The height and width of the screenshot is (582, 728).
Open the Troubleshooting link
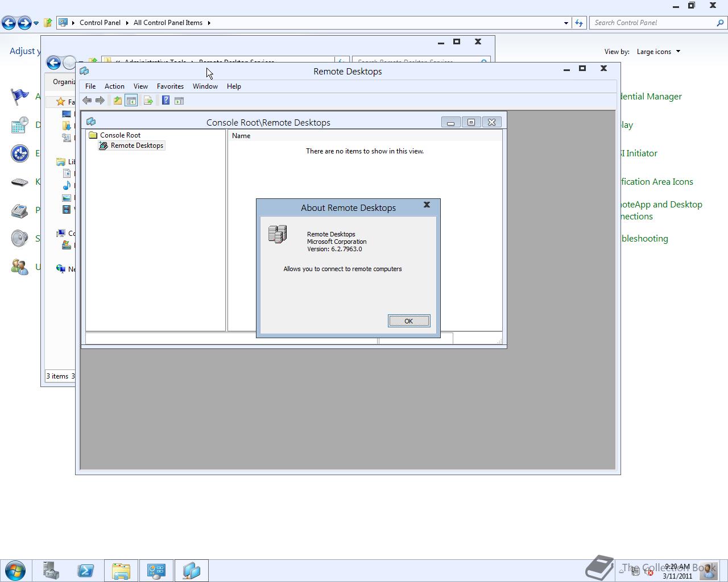[x=644, y=239]
